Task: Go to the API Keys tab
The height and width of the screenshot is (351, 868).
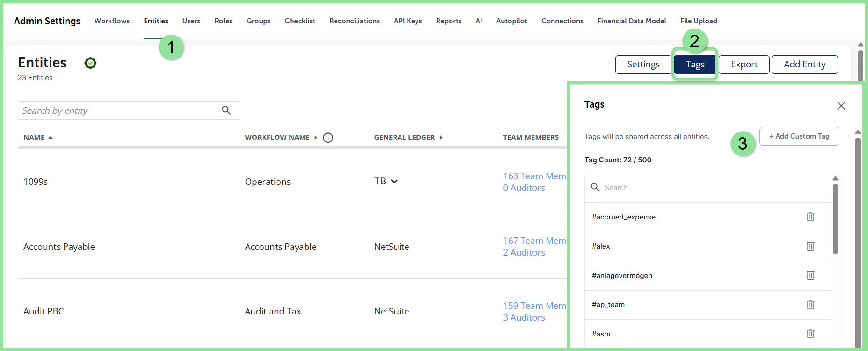Action: 408,21
